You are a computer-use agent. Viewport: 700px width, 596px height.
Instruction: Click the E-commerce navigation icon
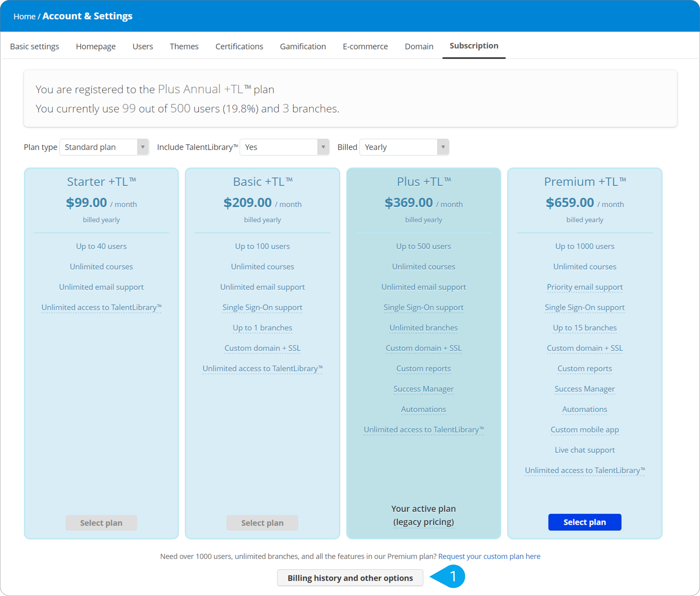366,46
